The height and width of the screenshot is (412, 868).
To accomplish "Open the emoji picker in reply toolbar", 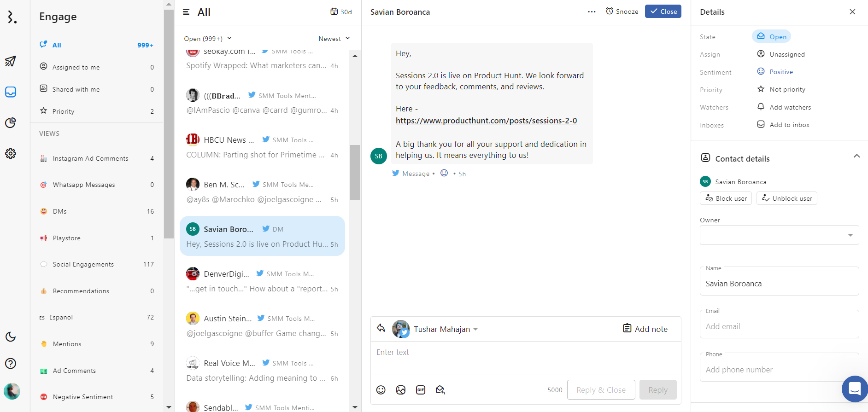I will (x=381, y=390).
